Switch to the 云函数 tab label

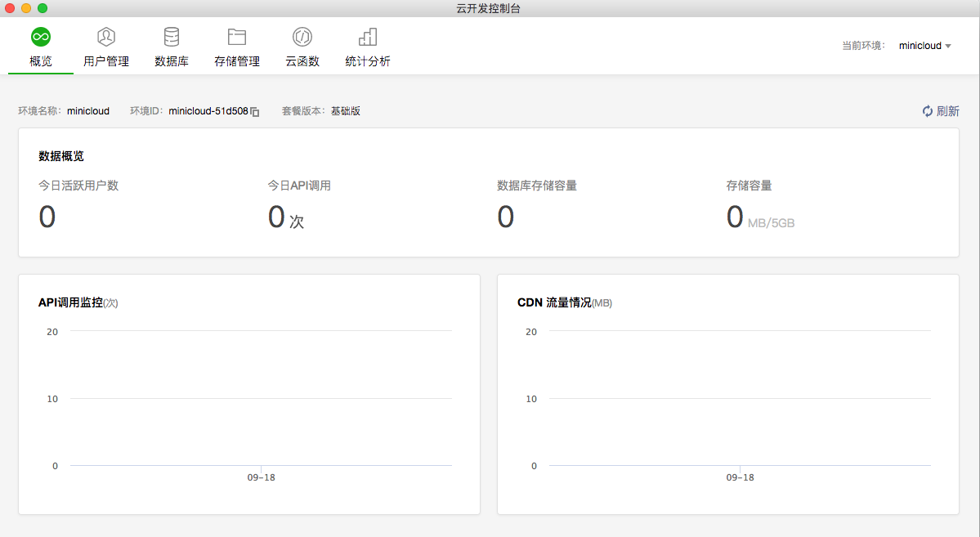[x=302, y=61]
